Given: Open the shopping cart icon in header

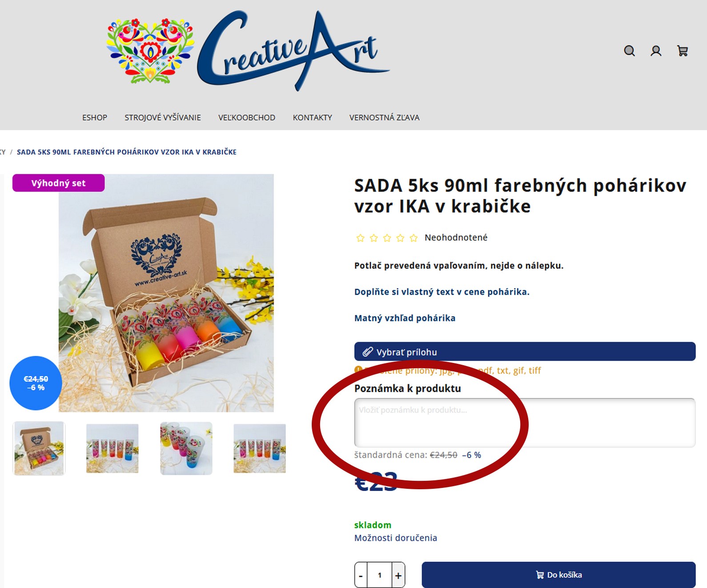Looking at the screenshot, I should pyautogui.click(x=683, y=51).
